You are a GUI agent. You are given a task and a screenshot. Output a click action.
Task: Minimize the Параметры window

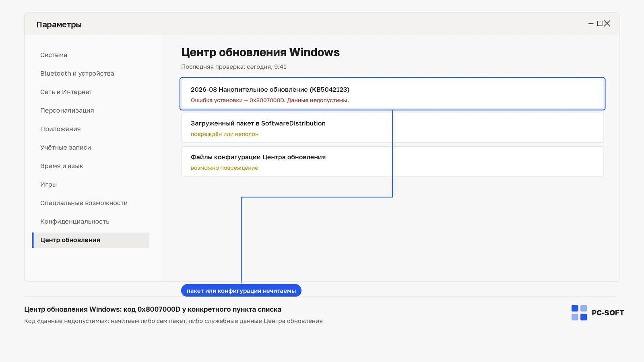click(x=591, y=24)
